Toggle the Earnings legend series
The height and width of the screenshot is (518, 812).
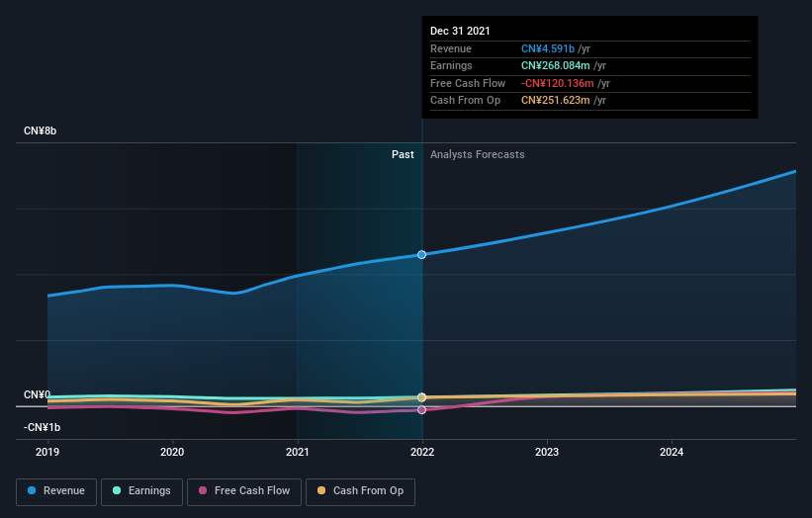click(x=141, y=491)
